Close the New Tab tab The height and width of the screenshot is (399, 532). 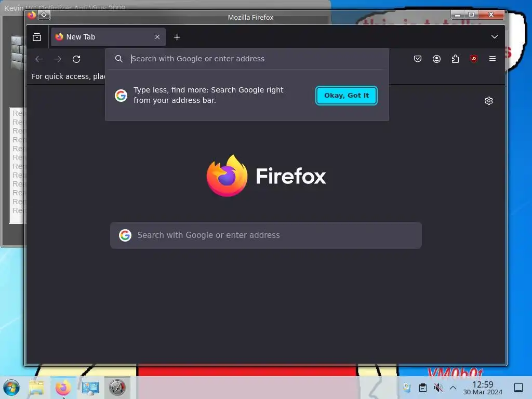(157, 37)
